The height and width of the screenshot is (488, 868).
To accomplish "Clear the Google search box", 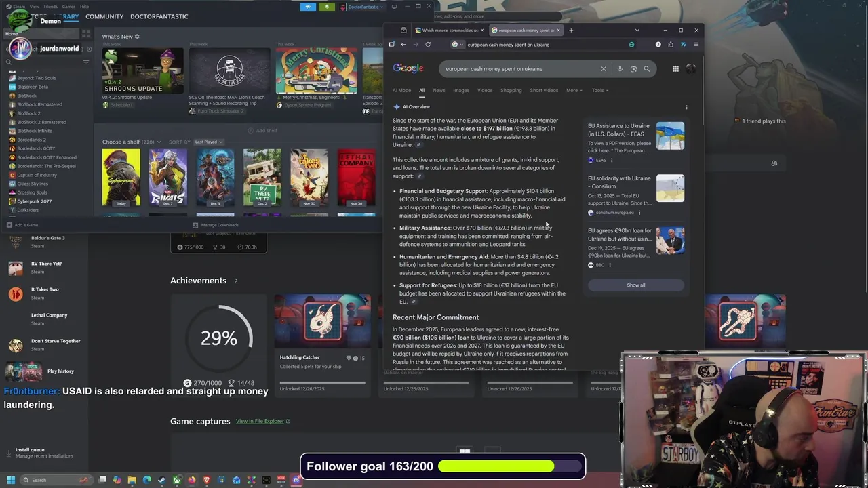I will pyautogui.click(x=603, y=69).
